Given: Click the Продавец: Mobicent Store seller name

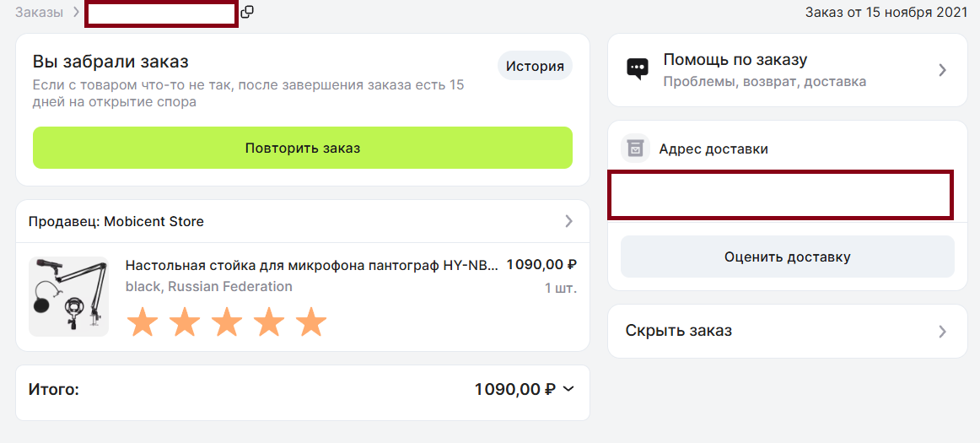Looking at the screenshot, I should tap(116, 222).
